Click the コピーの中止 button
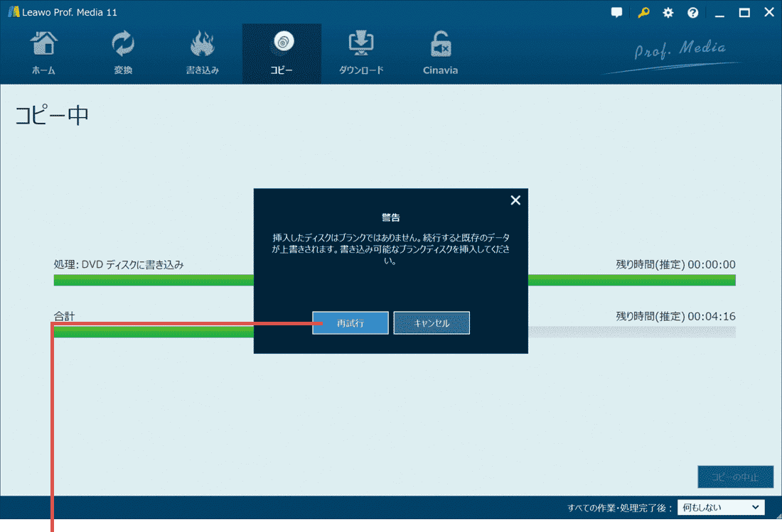 735,477
